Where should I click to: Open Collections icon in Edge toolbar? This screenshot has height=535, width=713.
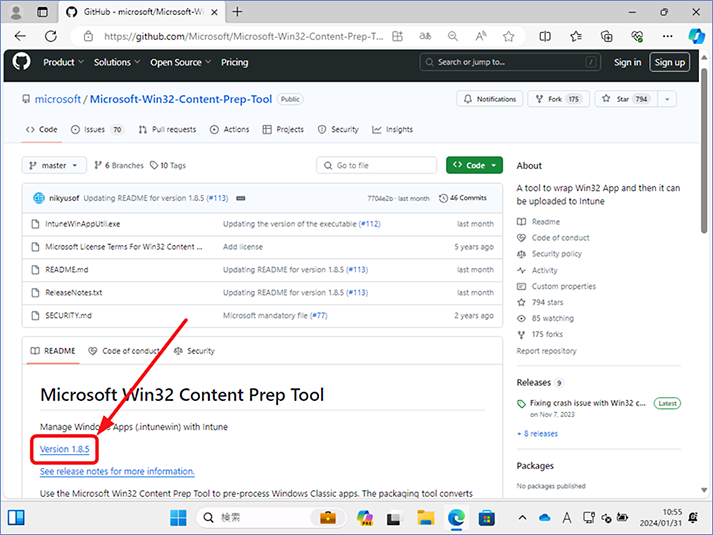[x=607, y=36]
